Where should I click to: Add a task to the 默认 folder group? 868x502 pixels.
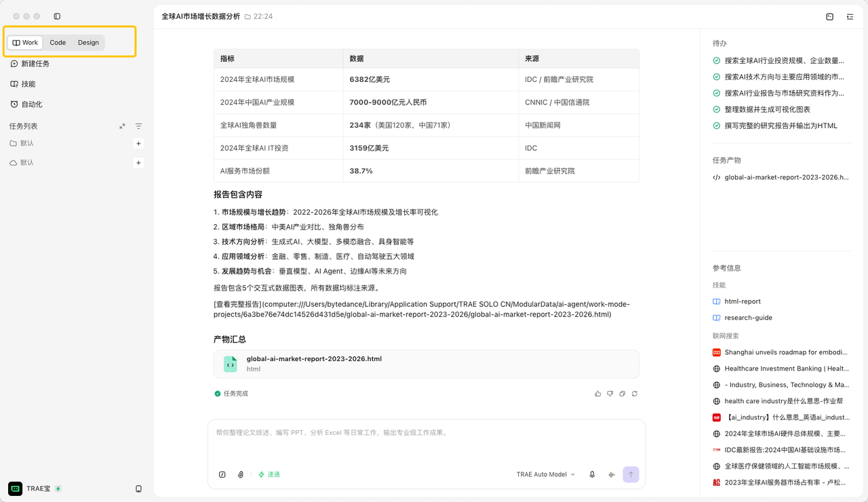coord(138,144)
